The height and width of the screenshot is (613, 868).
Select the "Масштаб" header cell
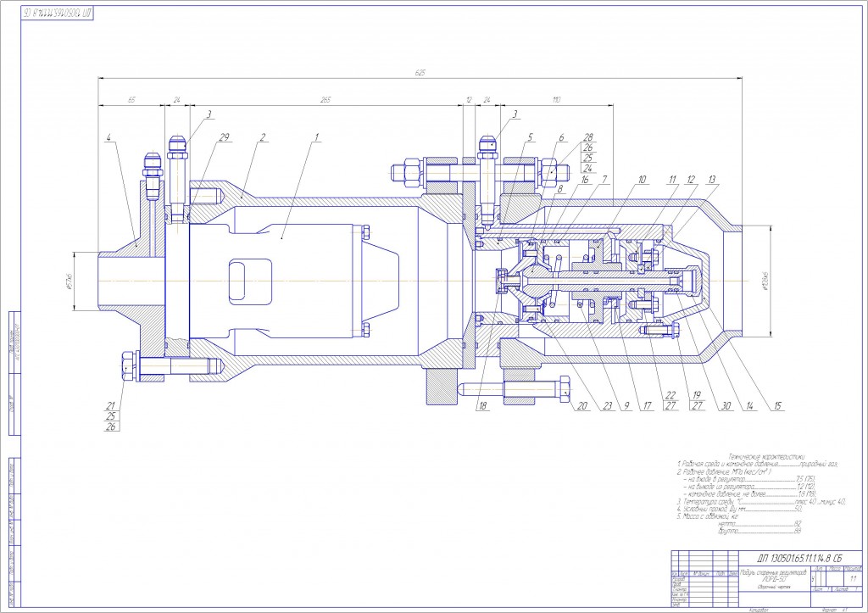854,569
